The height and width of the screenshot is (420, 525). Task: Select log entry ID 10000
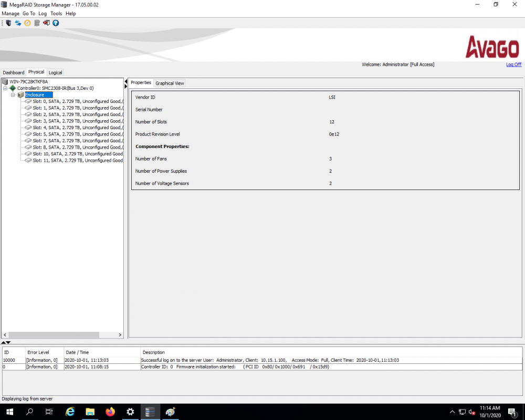click(262, 360)
